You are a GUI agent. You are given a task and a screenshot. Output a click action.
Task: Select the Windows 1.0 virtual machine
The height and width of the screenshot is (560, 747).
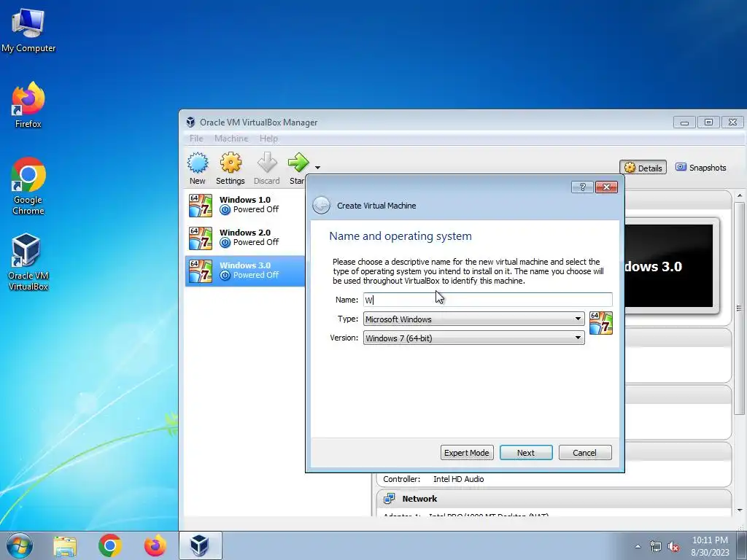[x=245, y=205]
